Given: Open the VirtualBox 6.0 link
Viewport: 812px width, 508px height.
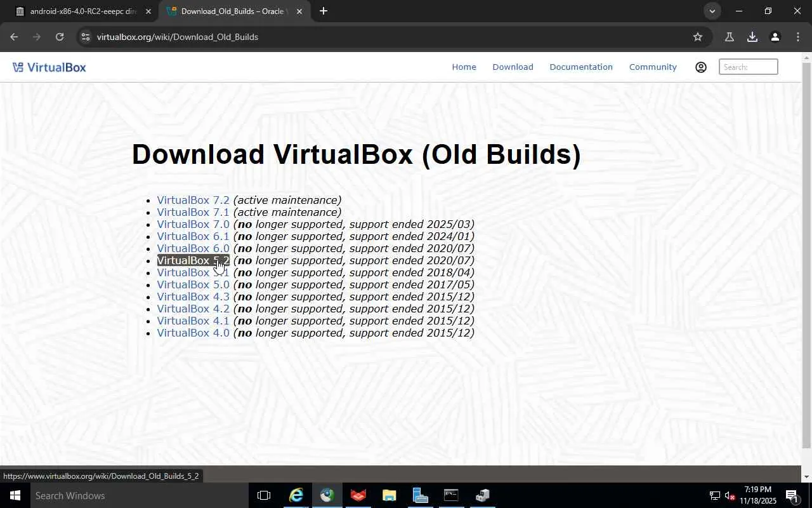Looking at the screenshot, I should (193, 248).
